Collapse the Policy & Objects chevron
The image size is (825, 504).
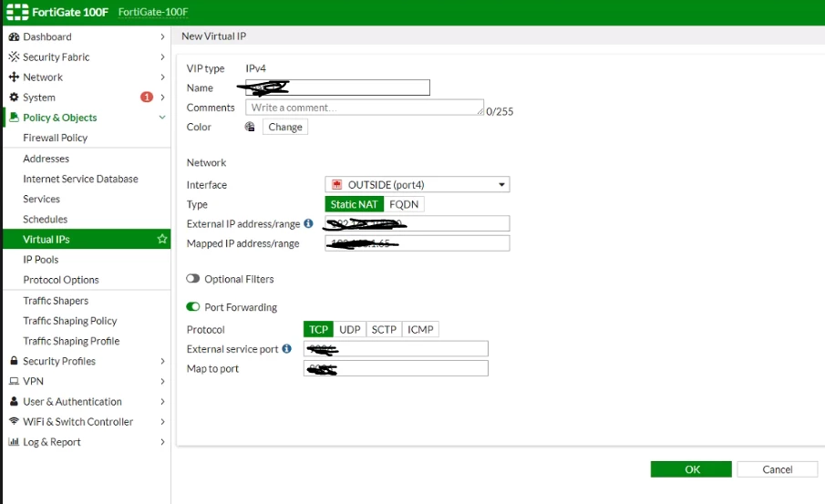162,118
